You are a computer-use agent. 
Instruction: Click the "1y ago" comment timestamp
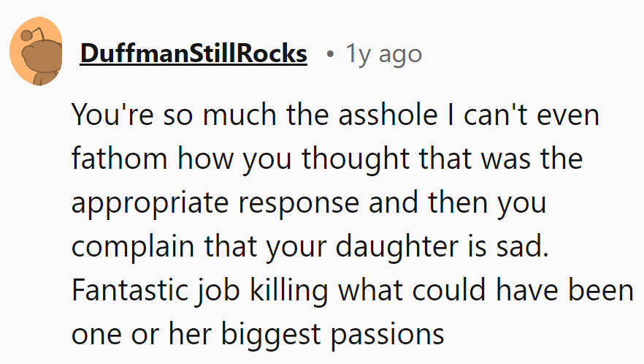[384, 53]
